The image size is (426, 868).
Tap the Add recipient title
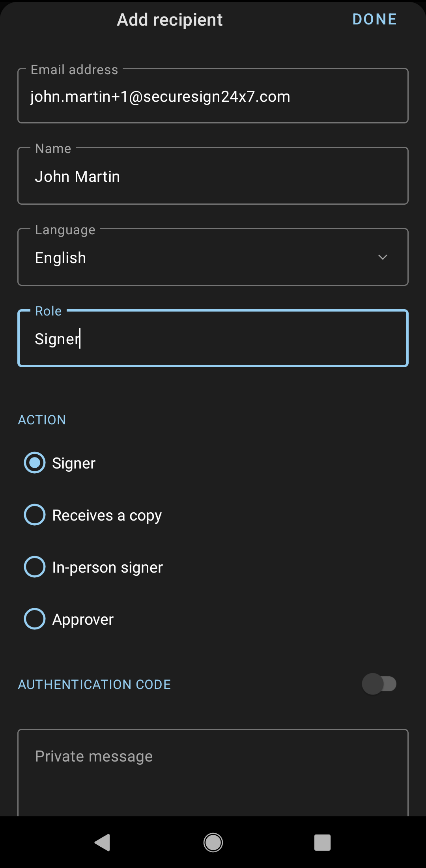(170, 20)
